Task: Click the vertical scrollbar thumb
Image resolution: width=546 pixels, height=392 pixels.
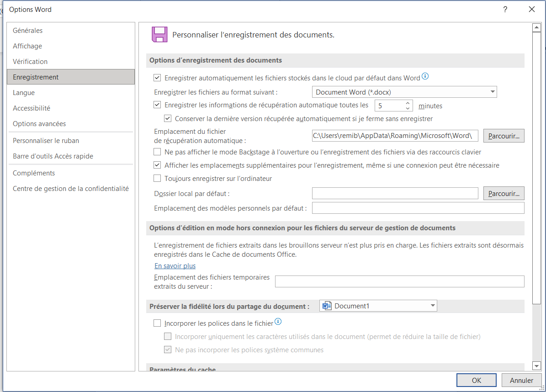Action: point(536,168)
